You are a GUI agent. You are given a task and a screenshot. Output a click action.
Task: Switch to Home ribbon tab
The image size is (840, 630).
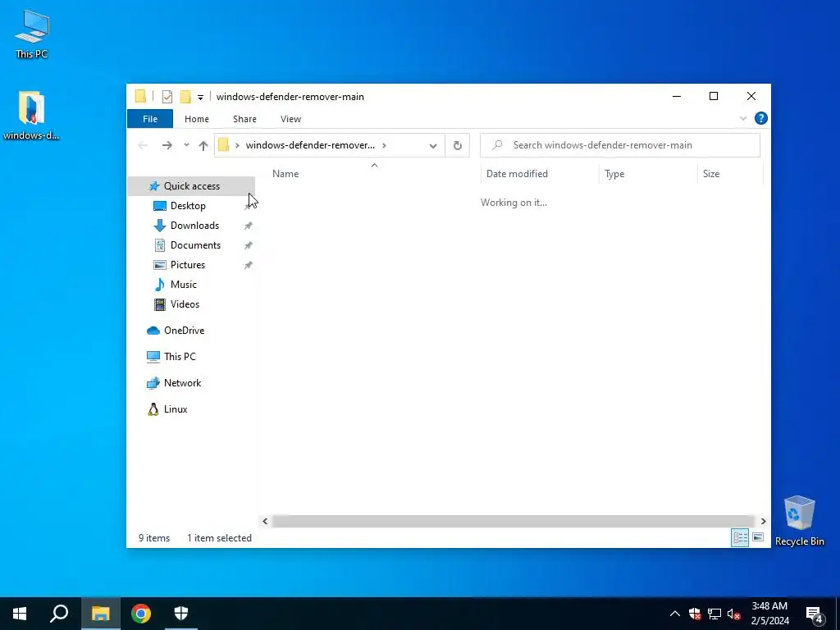tap(197, 119)
